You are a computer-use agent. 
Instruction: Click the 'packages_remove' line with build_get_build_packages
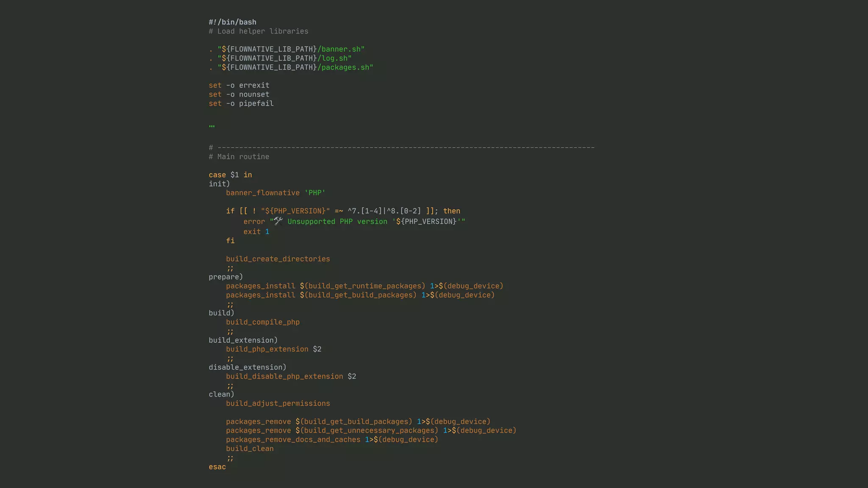tap(358, 422)
